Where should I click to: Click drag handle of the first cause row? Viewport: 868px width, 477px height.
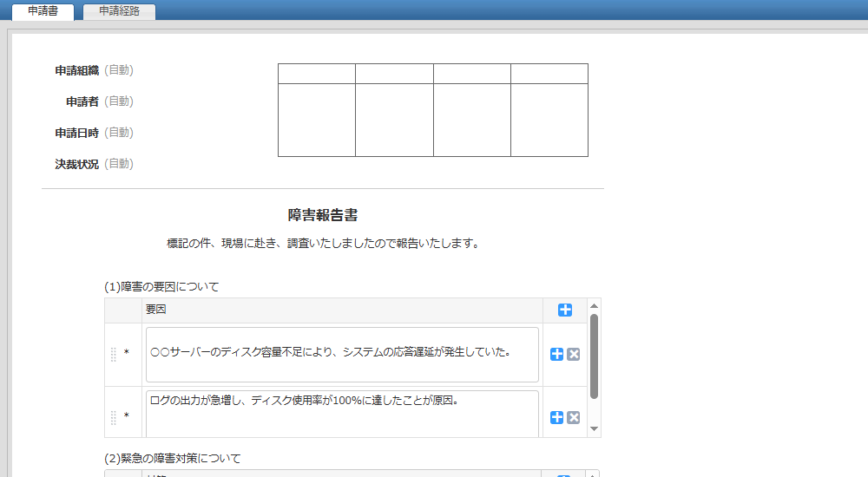click(114, 355)
